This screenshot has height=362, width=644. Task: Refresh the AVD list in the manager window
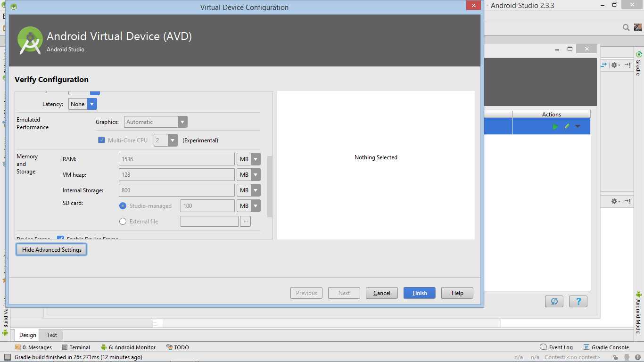coord(554,301)
